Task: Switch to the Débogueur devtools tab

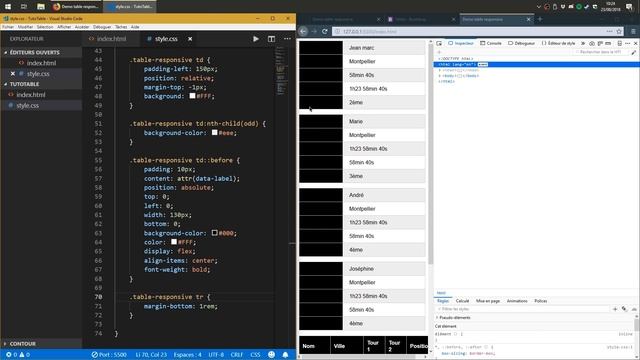Action: [x=521, y=43]
